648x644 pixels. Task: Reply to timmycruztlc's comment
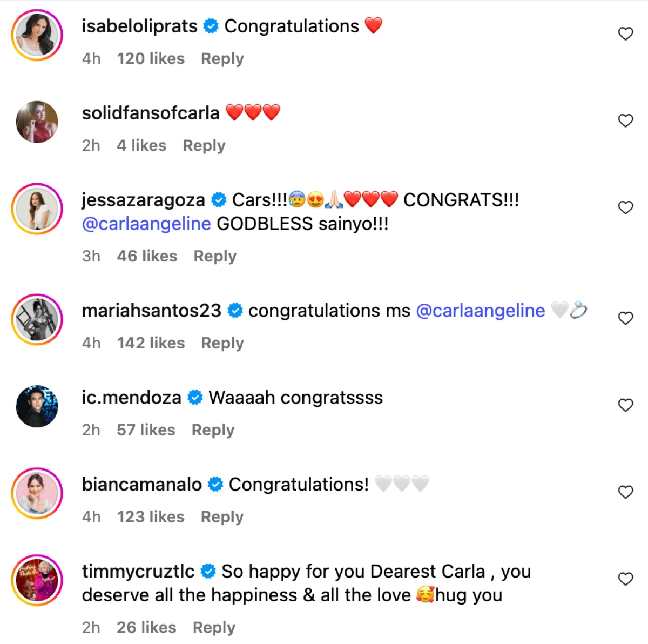tap(214, 628)
